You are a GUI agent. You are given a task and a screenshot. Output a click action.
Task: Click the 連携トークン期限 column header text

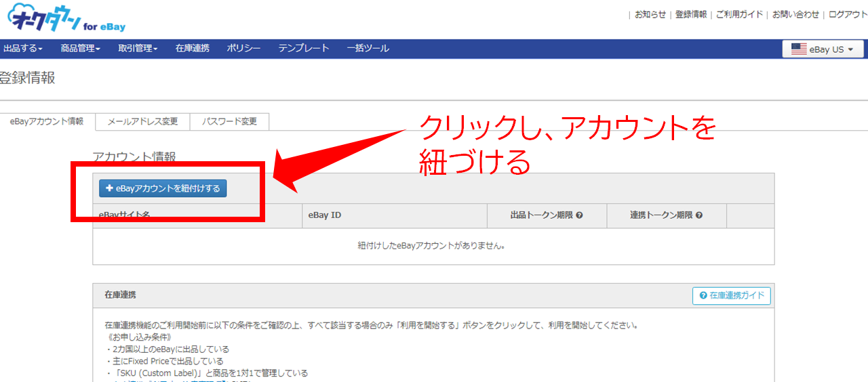(x=661, y=215)
